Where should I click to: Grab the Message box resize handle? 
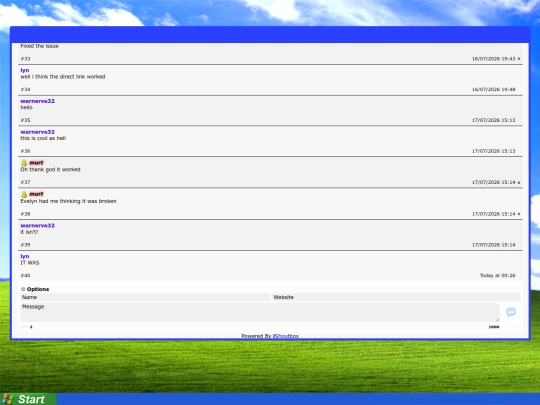click(x=497, y=320)
